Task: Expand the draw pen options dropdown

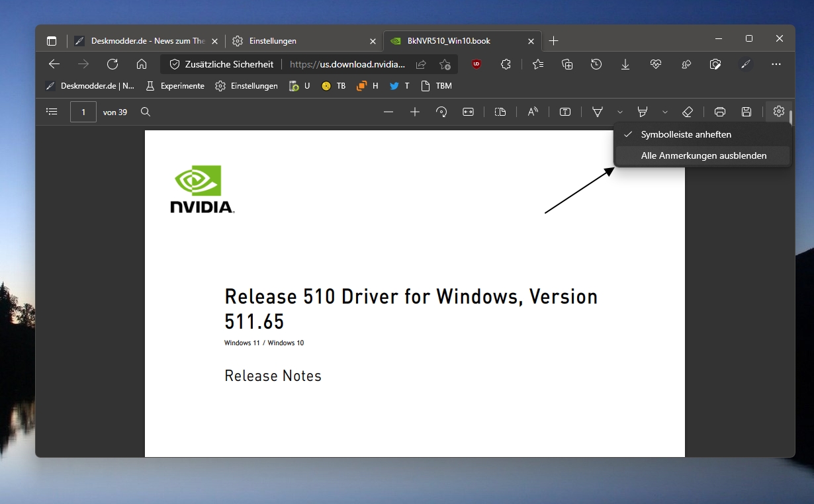Action: click(x=620, y=112)
